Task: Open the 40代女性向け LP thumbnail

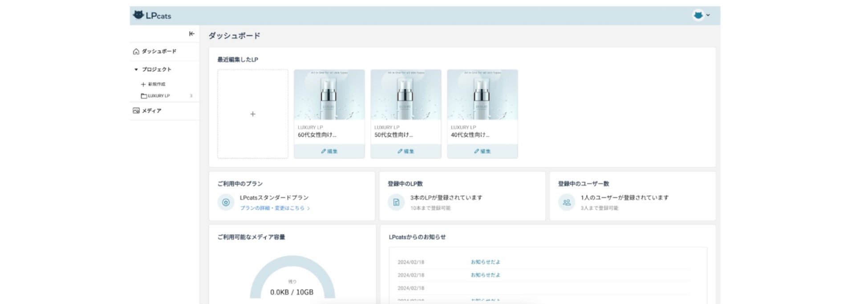Action: coord(483,95)
